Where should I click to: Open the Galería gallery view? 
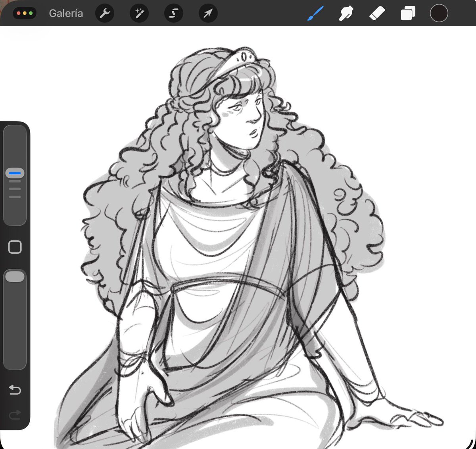(x=66, y=13)
